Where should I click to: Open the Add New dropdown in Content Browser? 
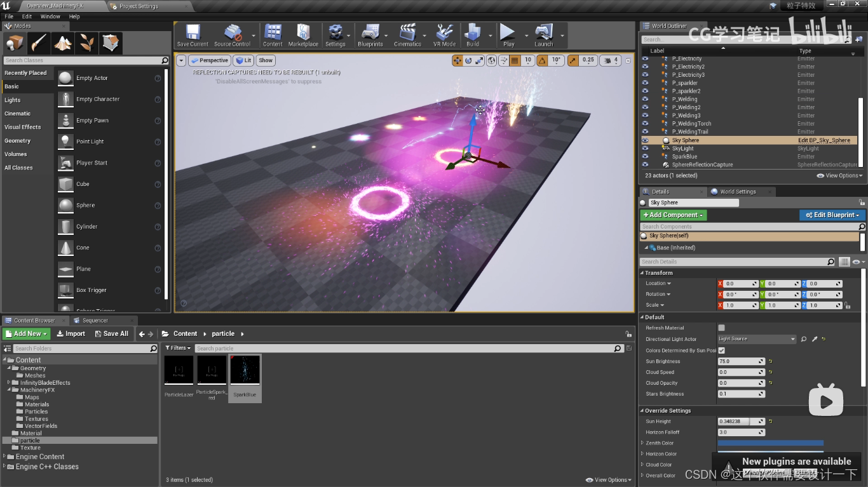[26, 333]
